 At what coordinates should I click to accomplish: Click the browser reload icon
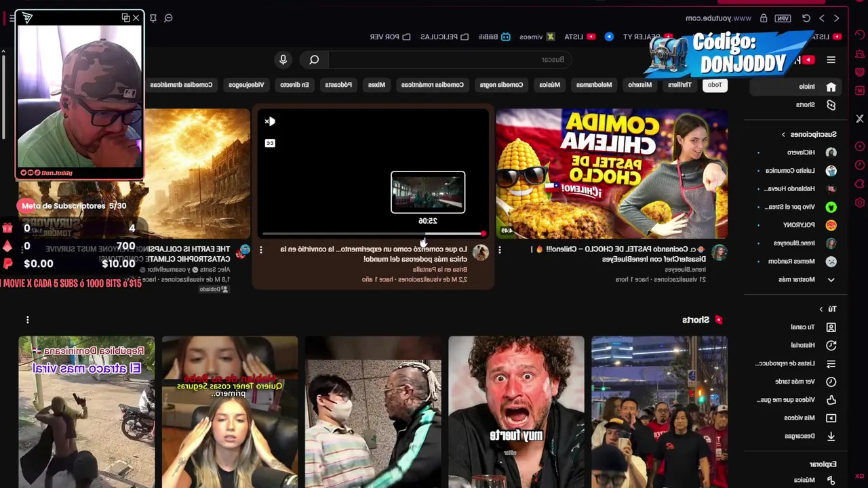[x=806, y=18]
